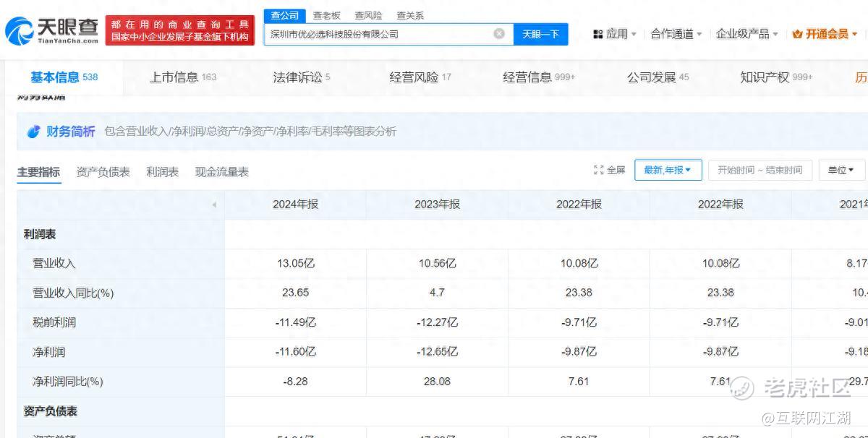Image resolution: width=868 pixels, height=438 pixels.
Task: Click the left scroll arrow in table header
Action: (x=214, y=205)
